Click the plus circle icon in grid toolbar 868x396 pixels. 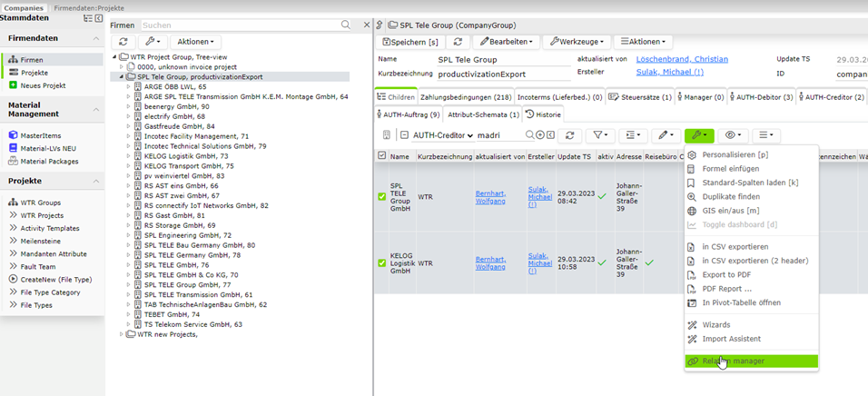tap(540, 135)
